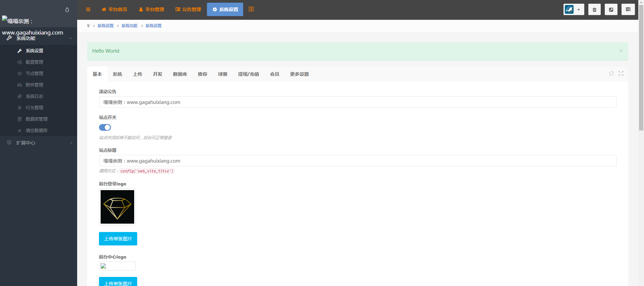Click the diamond logo thumbnail
This screenshot has width=644, height=286.
117,207
